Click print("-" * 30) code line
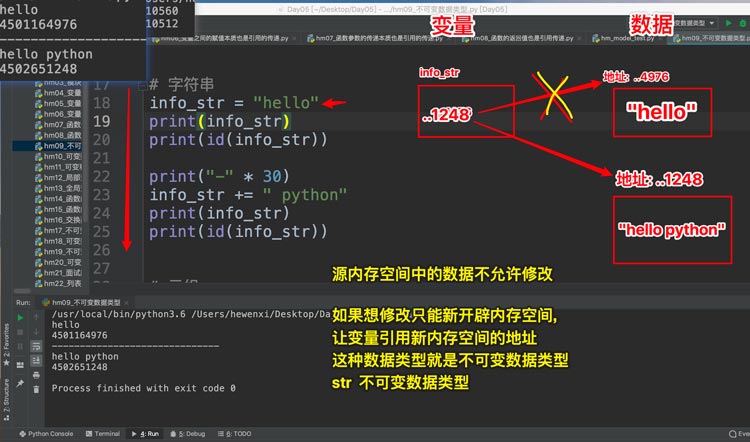The image size is (750, 442). pos(220,177)
